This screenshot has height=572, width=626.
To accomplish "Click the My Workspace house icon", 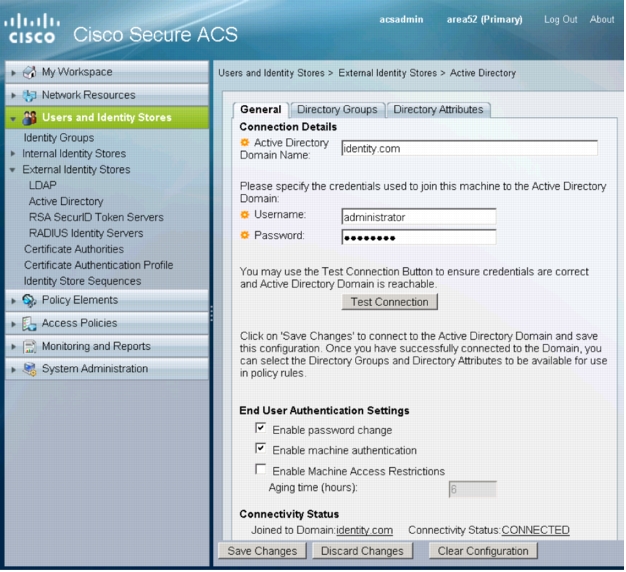I will (29, 72).
